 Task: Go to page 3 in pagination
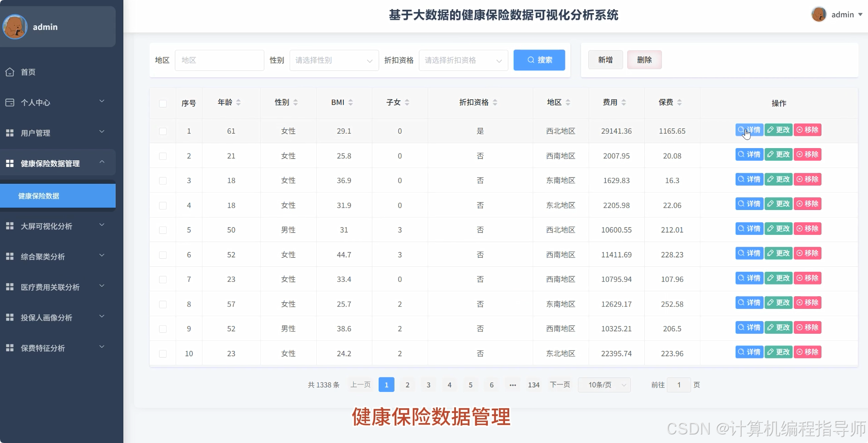[428, 385]
